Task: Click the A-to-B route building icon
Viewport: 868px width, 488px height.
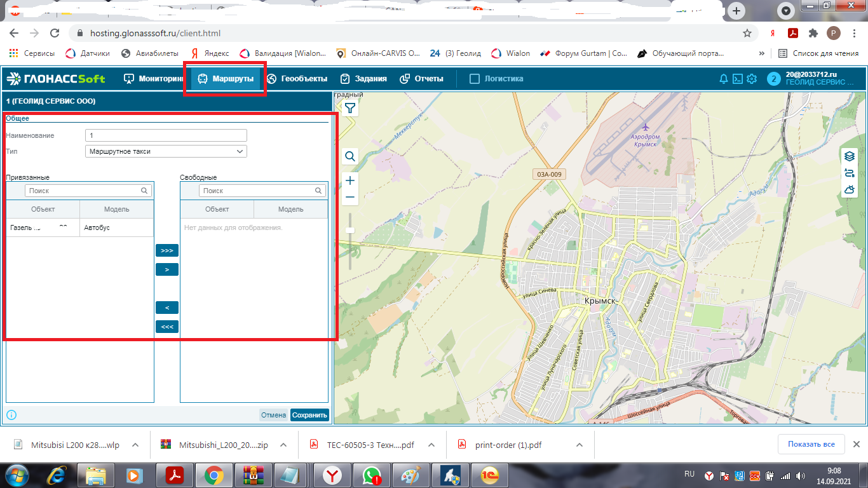Action: coord(849,173)
